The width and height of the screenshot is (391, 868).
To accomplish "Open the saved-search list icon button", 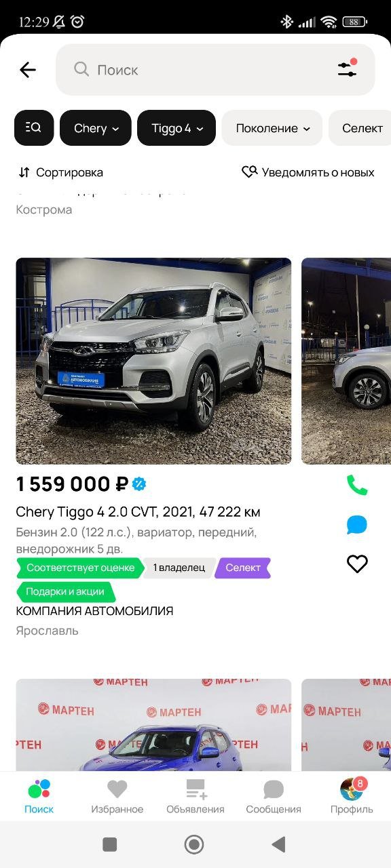I will 34,127.
